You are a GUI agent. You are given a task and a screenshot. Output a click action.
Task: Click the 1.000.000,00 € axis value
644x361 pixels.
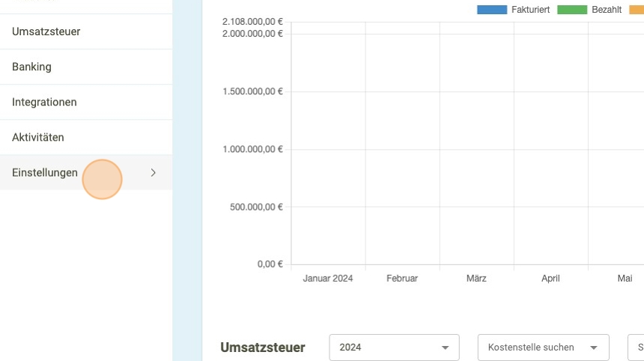tap(252, 150)
